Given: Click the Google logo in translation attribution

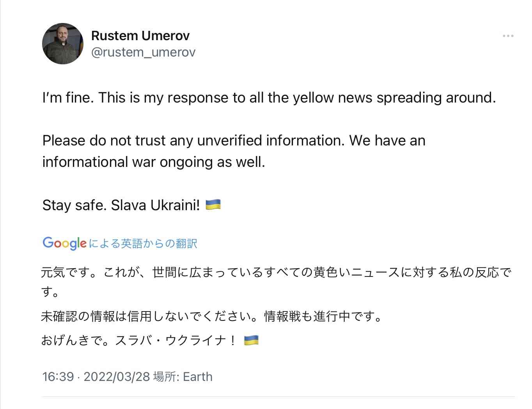Looking at the screenshot, I should pos(64,243).
